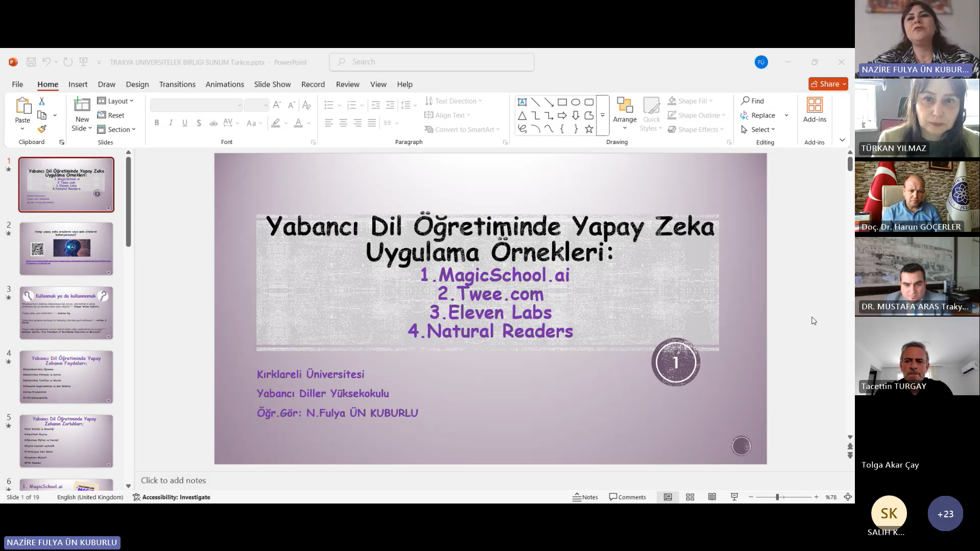The height and width of the screenshot is (551, 980).
Task: Switch to Slide Sorter view icon
Action: pyautogui.click(x=690, y=497)
